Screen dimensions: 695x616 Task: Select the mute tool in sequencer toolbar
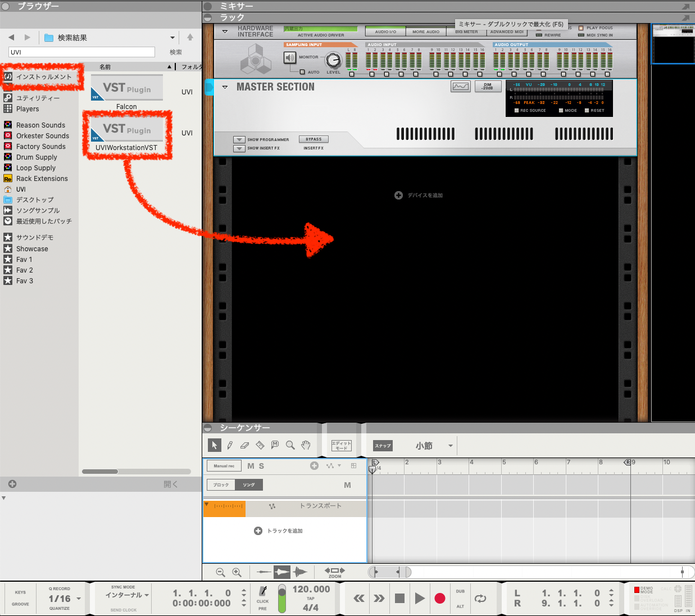coord(275,445)
